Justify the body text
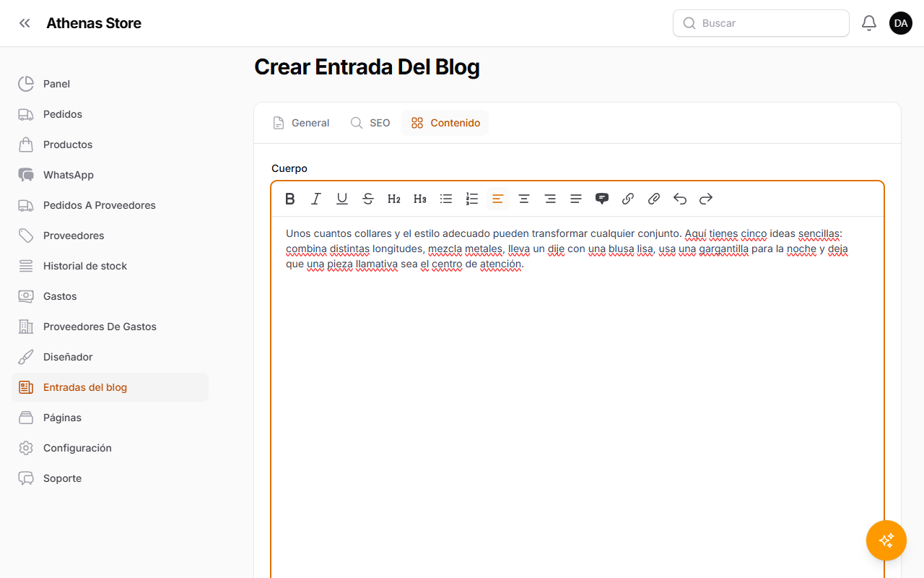The width and height of the screenshot is (924, 578). pos(576,199)
